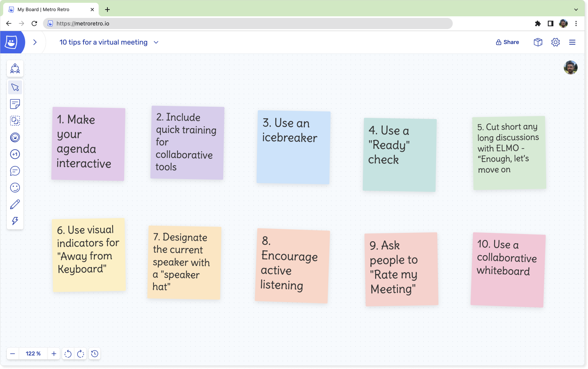Screen dimensions: 588x369
Task: Select the sticky note tool
Action: (x=15, y=104)
